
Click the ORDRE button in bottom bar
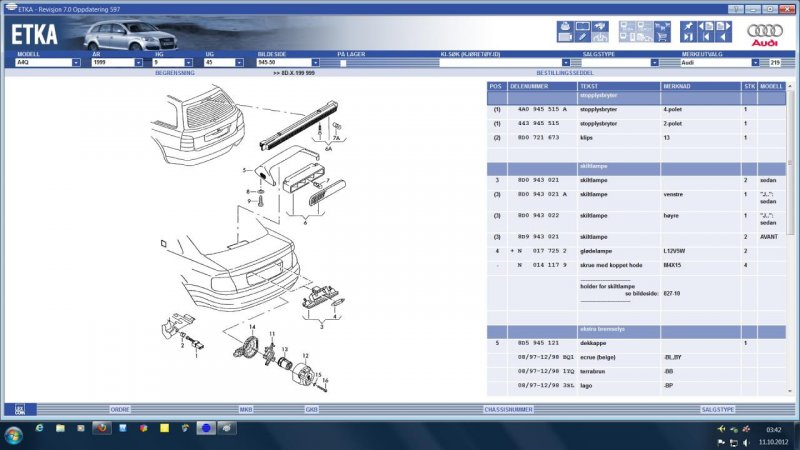pos(121,409)
